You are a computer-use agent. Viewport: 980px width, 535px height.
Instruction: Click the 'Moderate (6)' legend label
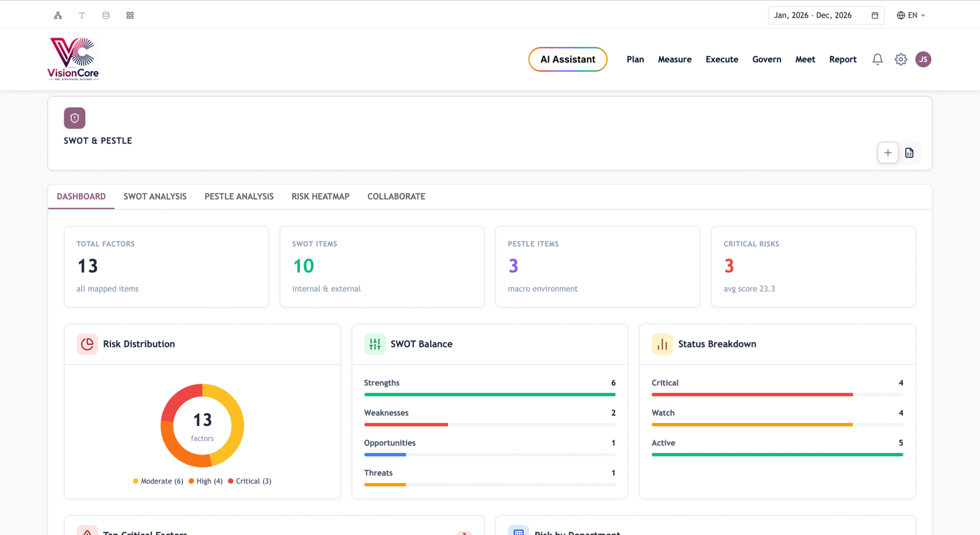(162, 481)
